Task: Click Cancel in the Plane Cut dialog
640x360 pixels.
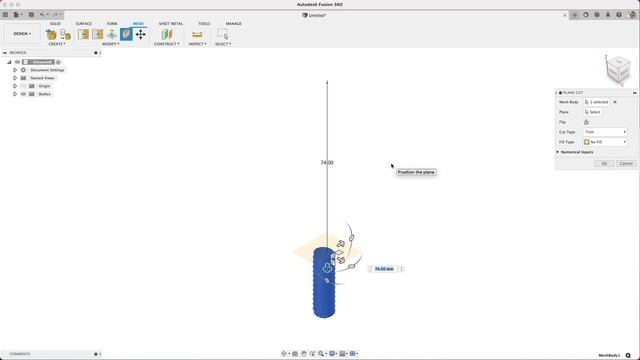Action: (x=626, y=163)
